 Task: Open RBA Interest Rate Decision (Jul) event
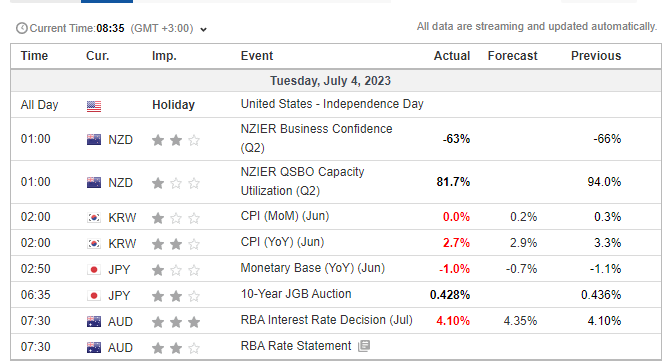click(327, 320)
